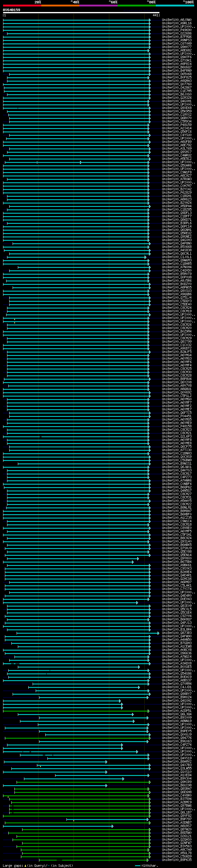This screenshot has height=868, width=197.
Task: Select the UniRef100_C4WRU2 label
Action: tap(177, 155)
